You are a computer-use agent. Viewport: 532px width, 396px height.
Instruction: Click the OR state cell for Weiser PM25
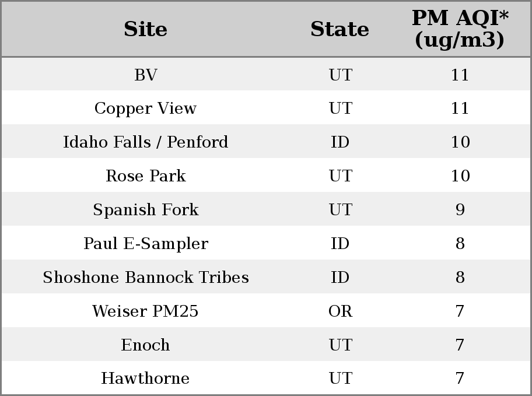[x=340, y=311]
